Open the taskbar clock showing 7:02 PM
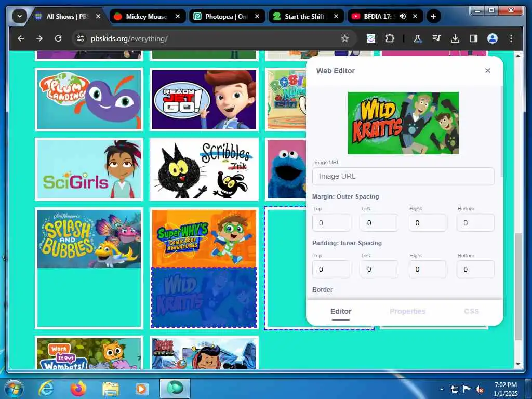The image size is (532, 399). [x=506, y=389]
